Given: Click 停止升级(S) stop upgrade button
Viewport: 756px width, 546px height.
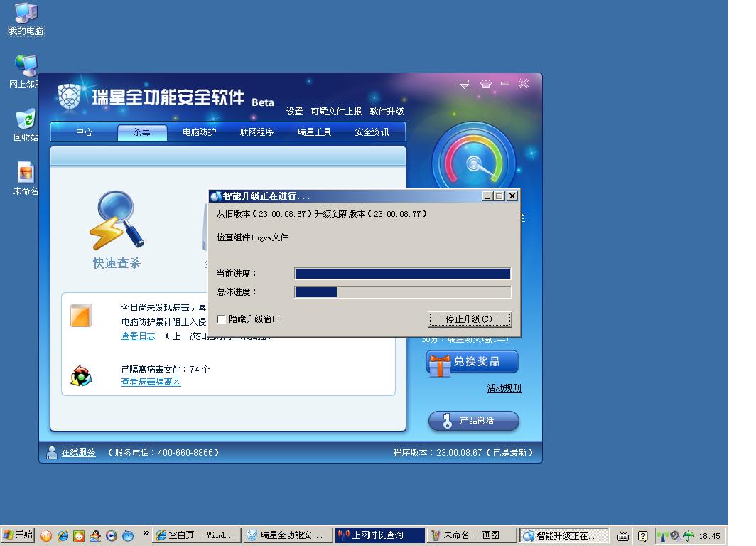Looking at the screenshot, I should pyautogui.click(x=470, y=319).
